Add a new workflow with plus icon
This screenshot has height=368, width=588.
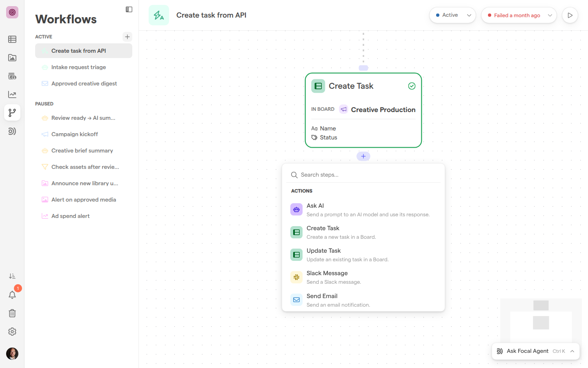tap(127, 37)
